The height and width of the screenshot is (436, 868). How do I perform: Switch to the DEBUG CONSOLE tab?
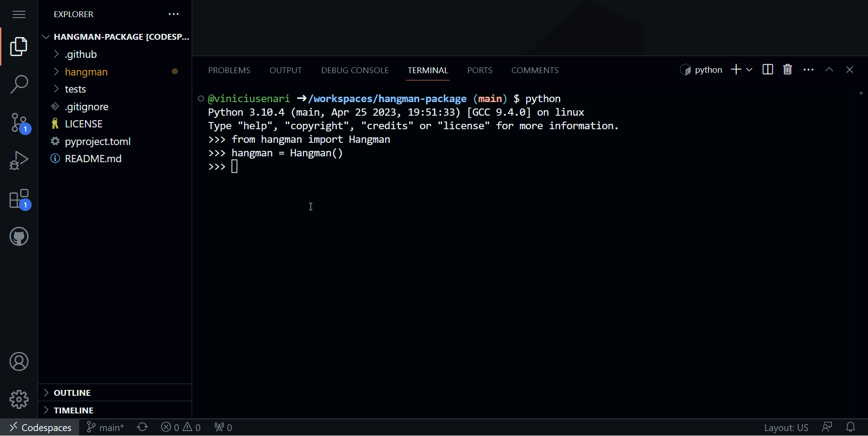coord(355,70)
